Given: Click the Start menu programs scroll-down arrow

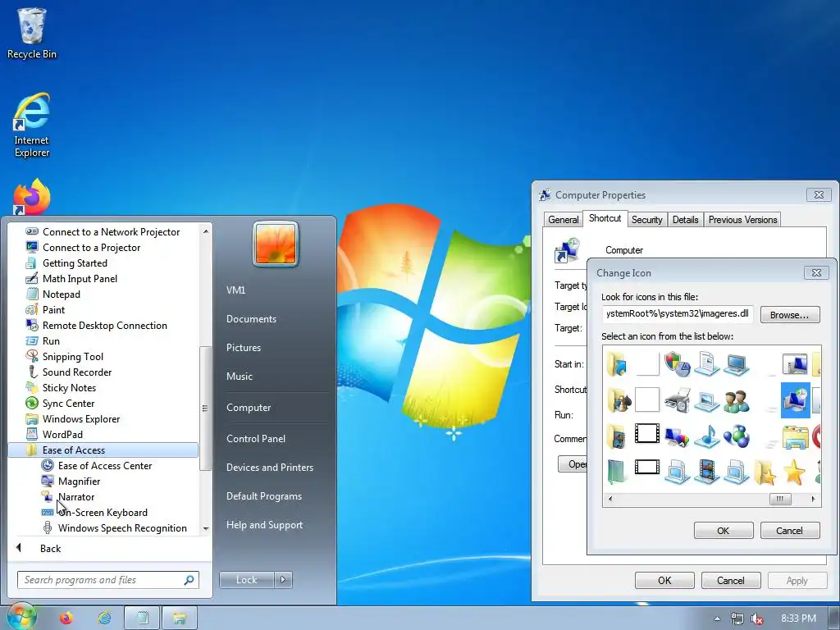Looking at the screenshot, I should (x=206, y=529).
